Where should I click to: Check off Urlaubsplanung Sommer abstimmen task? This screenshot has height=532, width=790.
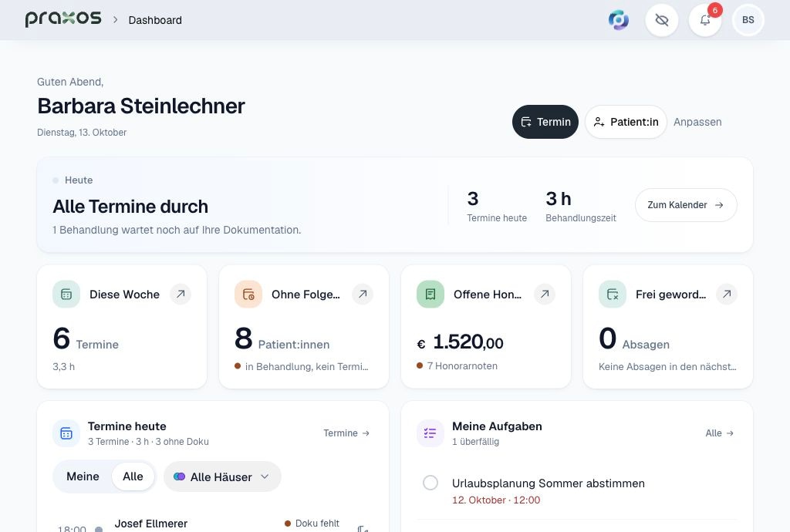[430, 483]
